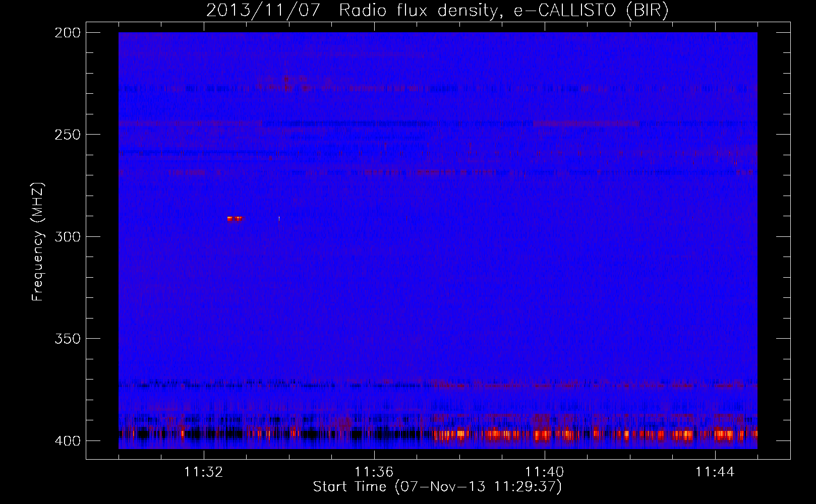This screenshot has width=816, height=504.
Task: Click the 300 frequency tick label
Action: (67, 236)
